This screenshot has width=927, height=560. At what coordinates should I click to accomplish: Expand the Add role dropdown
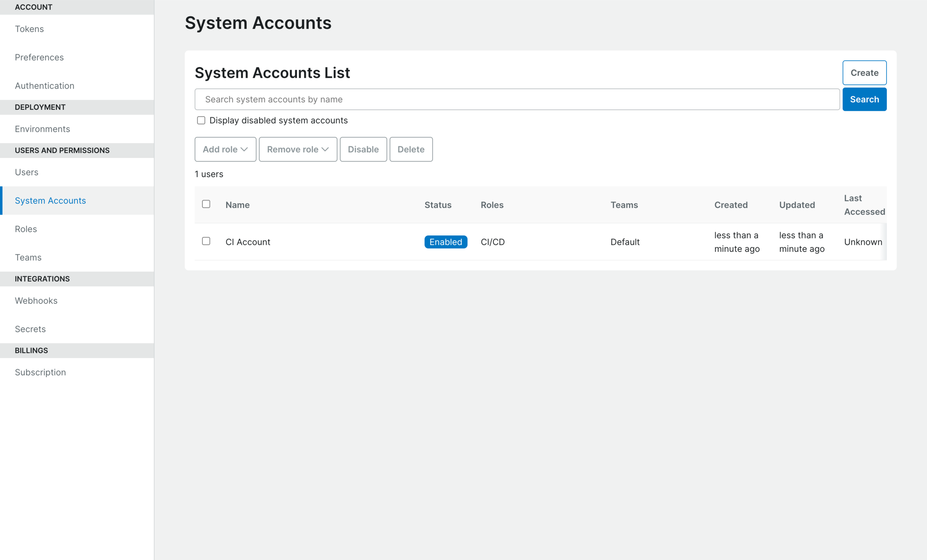coord(225,149)
